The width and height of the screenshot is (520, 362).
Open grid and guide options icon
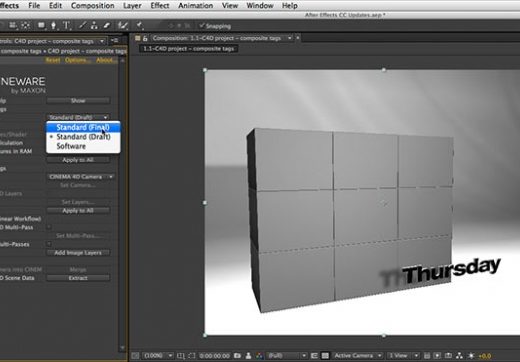point(180,356)
